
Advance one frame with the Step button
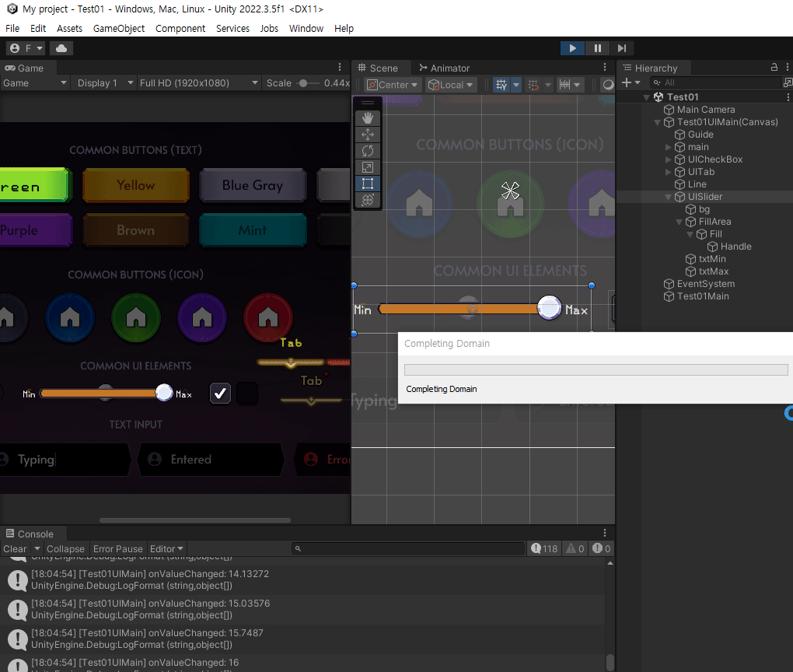[621, 48]
